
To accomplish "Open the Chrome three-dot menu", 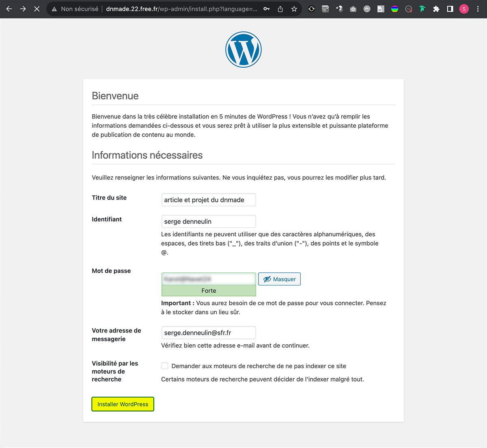I will (478, 9).
